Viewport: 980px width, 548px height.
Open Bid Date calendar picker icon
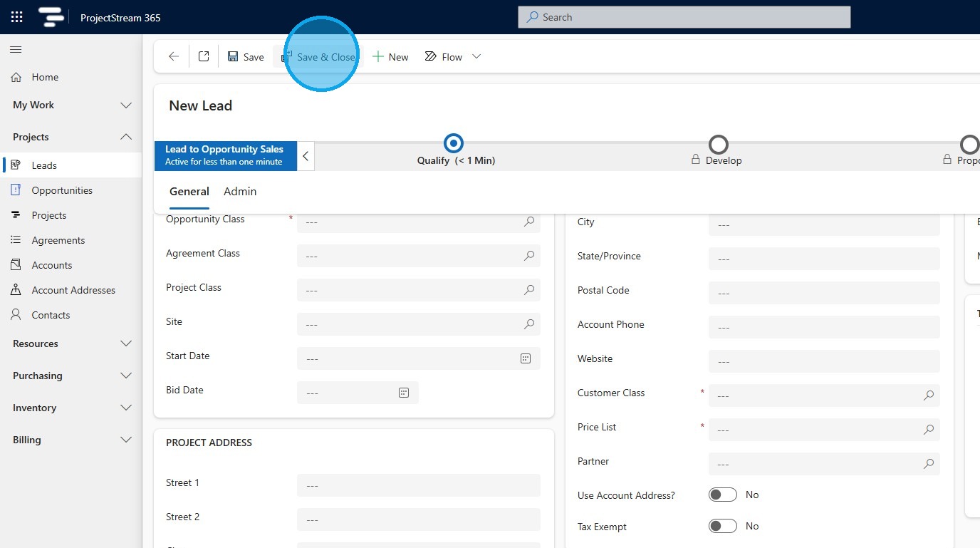[404, 393]
